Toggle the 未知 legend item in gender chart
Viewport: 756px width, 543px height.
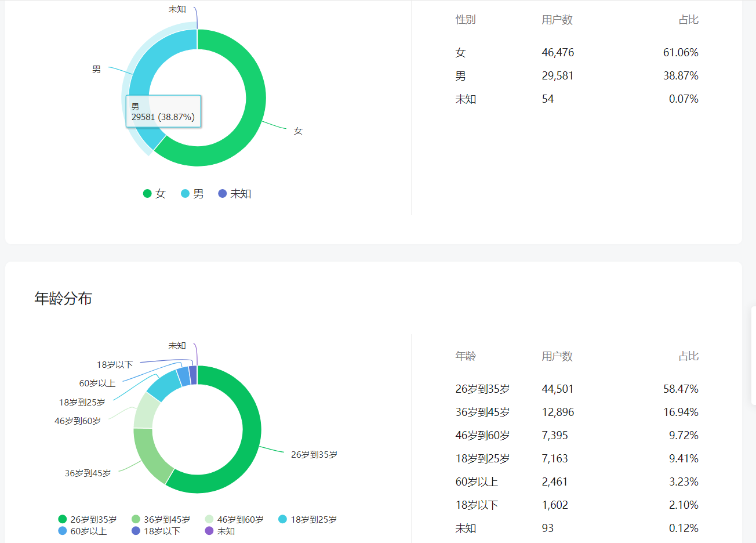pyautogui.click(x=234, y=194)
